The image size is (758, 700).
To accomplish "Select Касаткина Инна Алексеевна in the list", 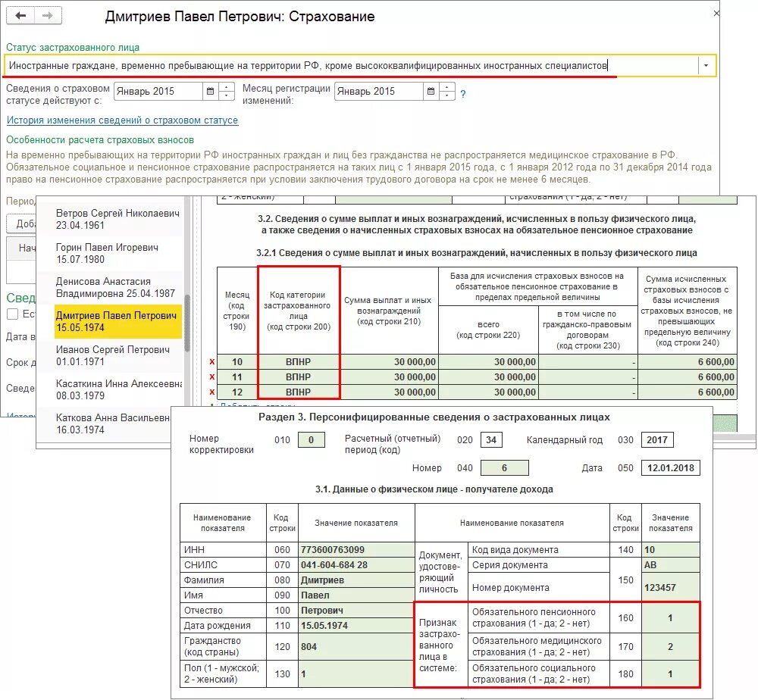I will pos(118,389).
